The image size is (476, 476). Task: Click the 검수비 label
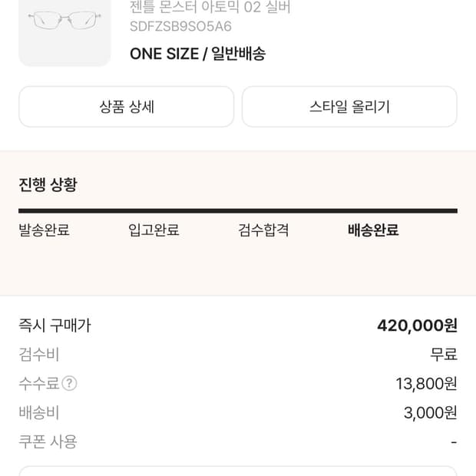38,355
